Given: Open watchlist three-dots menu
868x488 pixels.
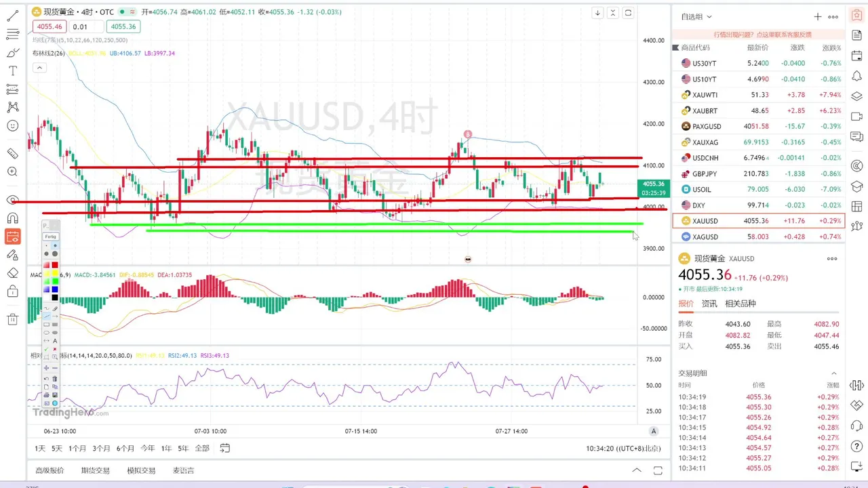Looking at the screenshot, I should click(833, 16).
